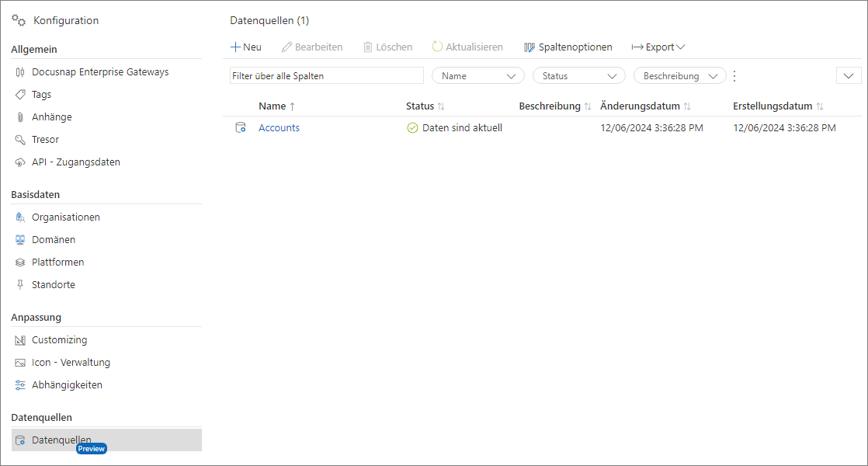Image resolution: width=868 pixels, height=466 pixels.
Task: Click the Tresor key icon
Action: click(20, 140)
